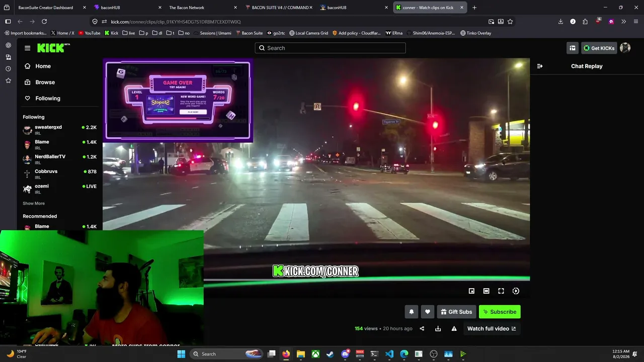Turn on notifications with the bell button

[x=412, y=312]
